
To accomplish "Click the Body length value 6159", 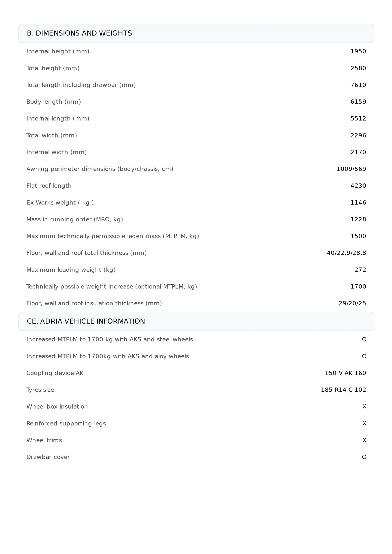I will click(x=358, y=102).
